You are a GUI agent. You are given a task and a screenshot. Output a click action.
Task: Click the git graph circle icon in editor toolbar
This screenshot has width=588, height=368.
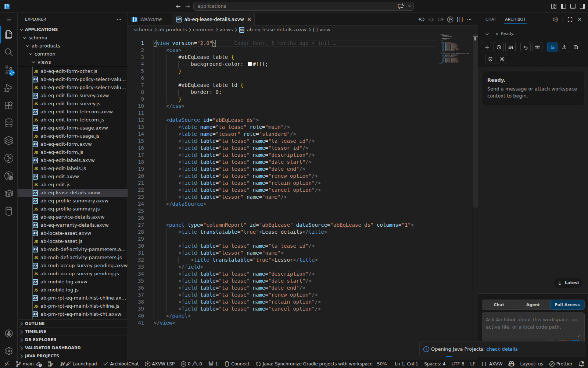(x=450, y=19)
